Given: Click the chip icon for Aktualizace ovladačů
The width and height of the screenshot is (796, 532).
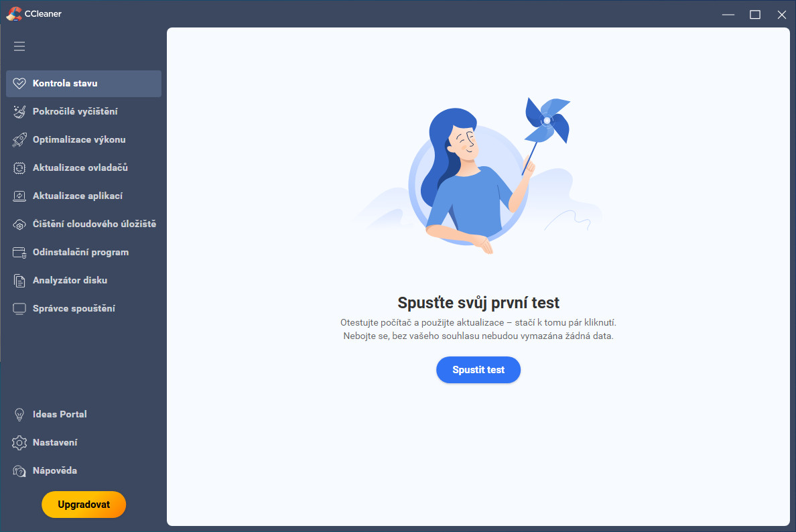Looking at the screenshot, I should point(19,168).
